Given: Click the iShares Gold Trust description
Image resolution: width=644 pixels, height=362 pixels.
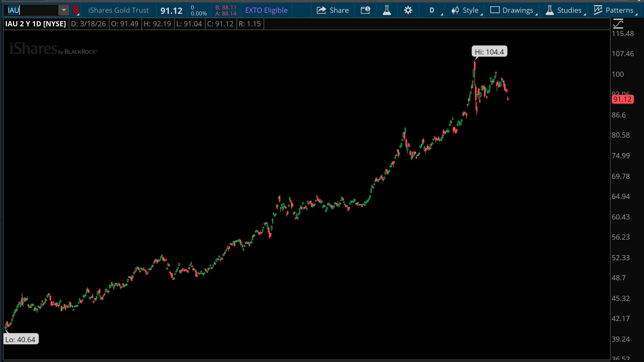Looking at the screenshot, I should pos(118,10).
